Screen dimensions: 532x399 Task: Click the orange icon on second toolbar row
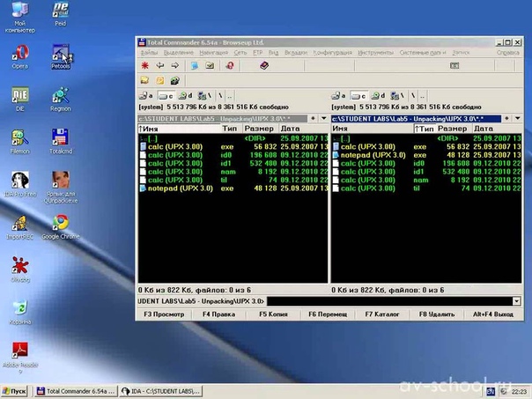[x=159, y=80]
